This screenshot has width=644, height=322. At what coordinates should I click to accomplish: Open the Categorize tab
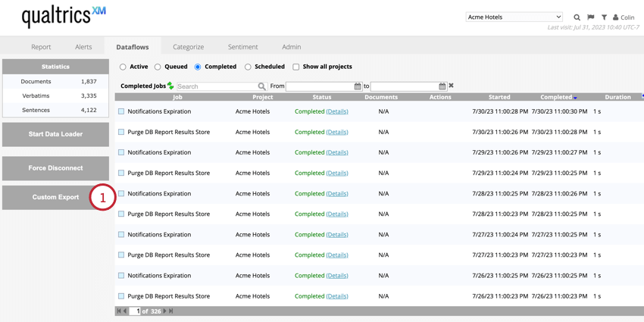pos(188,47)
